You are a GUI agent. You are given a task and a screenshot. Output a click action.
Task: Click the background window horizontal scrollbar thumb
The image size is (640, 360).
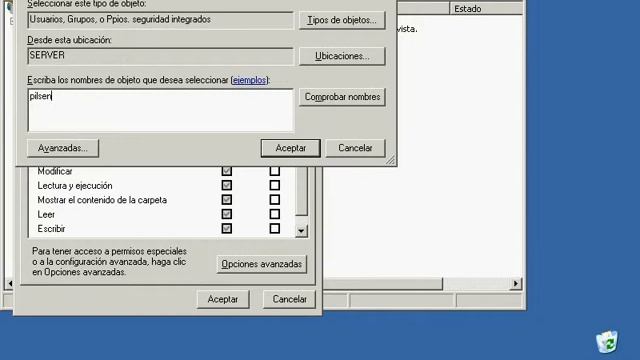[x=382, y=283]
